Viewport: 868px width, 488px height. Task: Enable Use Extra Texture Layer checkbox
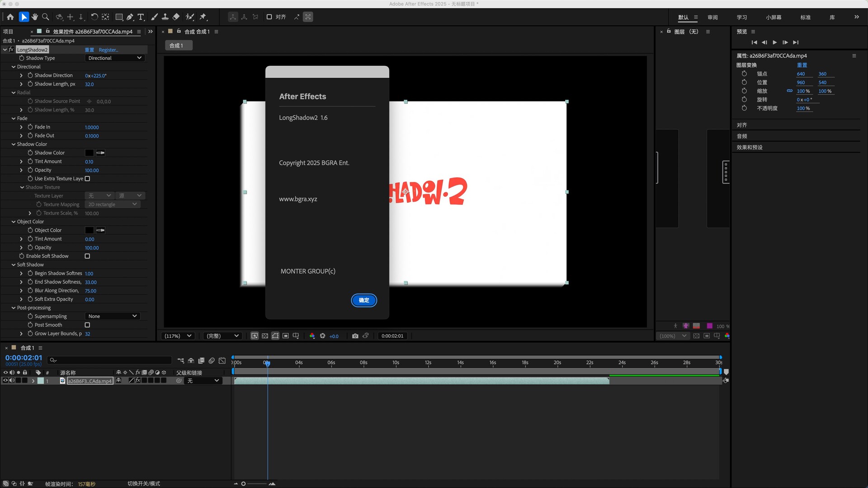coord(88,179)
